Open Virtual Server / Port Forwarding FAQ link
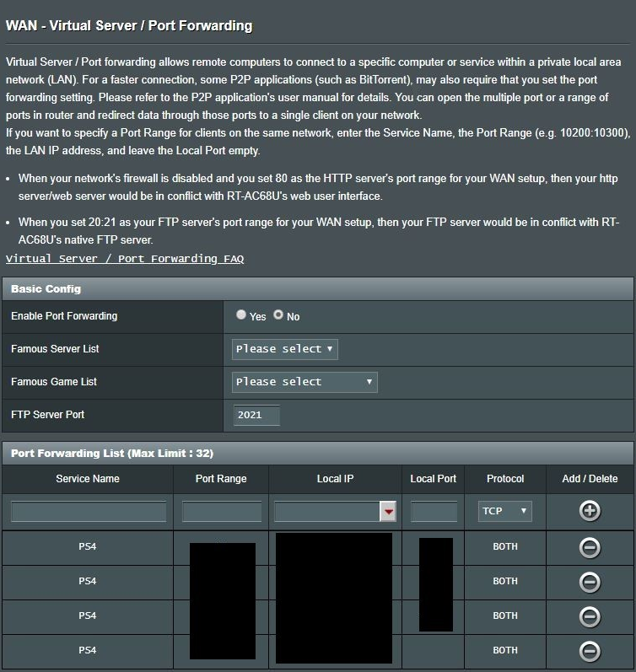Screen dimensions: 636x672 tap(125, 259)
